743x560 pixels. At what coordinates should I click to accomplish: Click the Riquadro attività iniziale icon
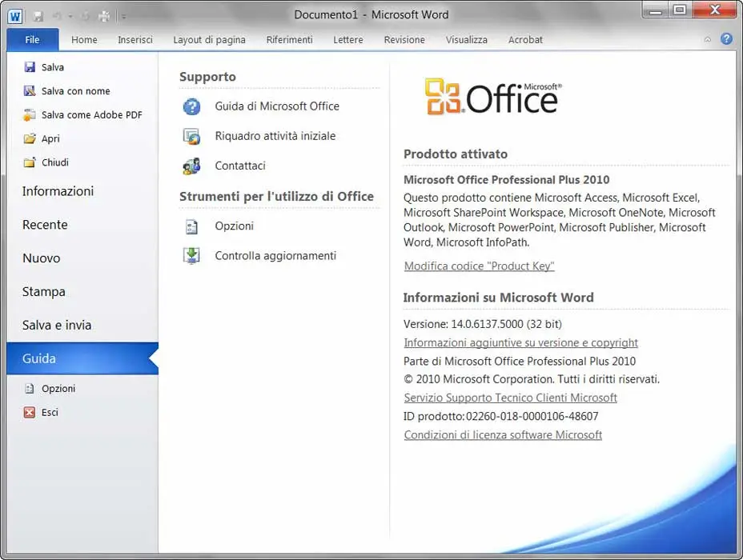tap(192, 136)
